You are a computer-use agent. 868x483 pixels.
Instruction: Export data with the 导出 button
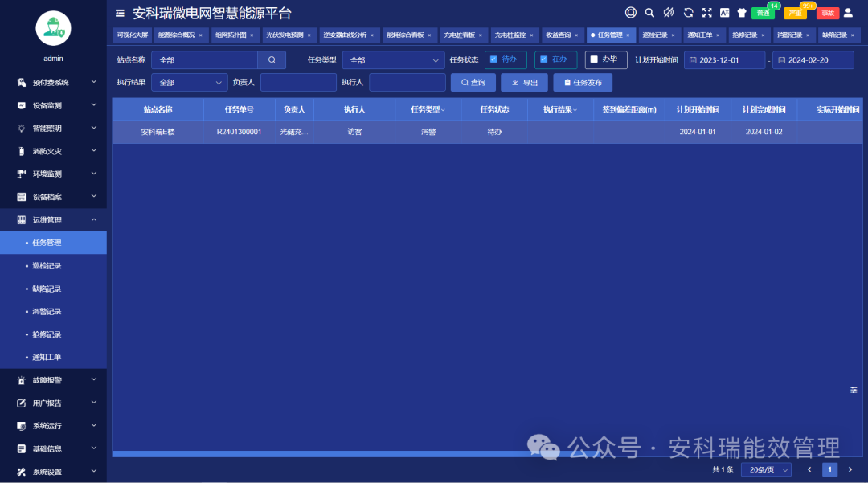tap(524, 82)
